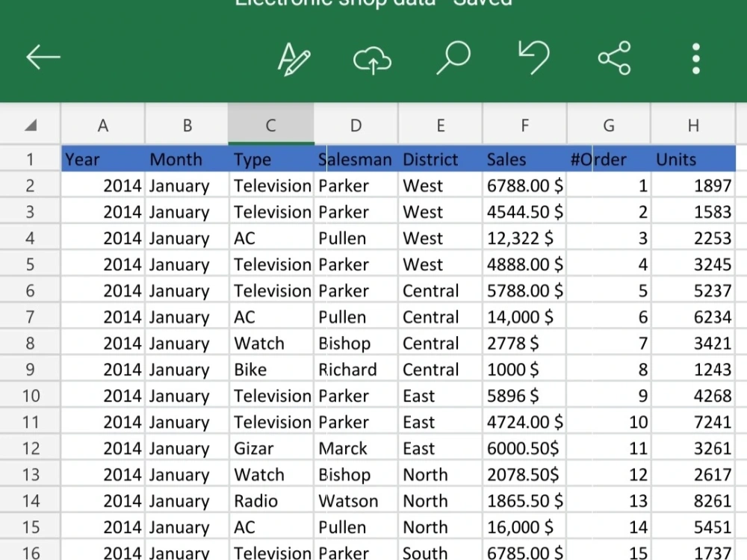
Task: Open the three-dot overflow menu
Action: click(x=696, y=58)
